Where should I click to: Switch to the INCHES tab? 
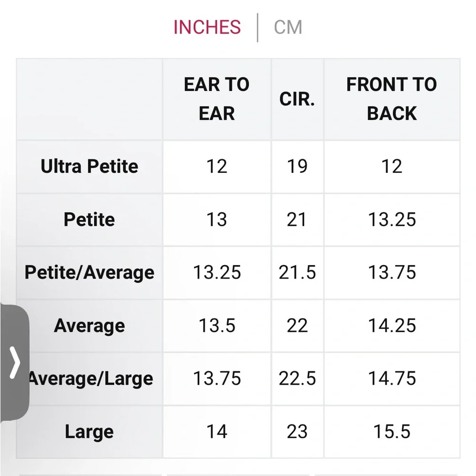[x=207, y=27]
